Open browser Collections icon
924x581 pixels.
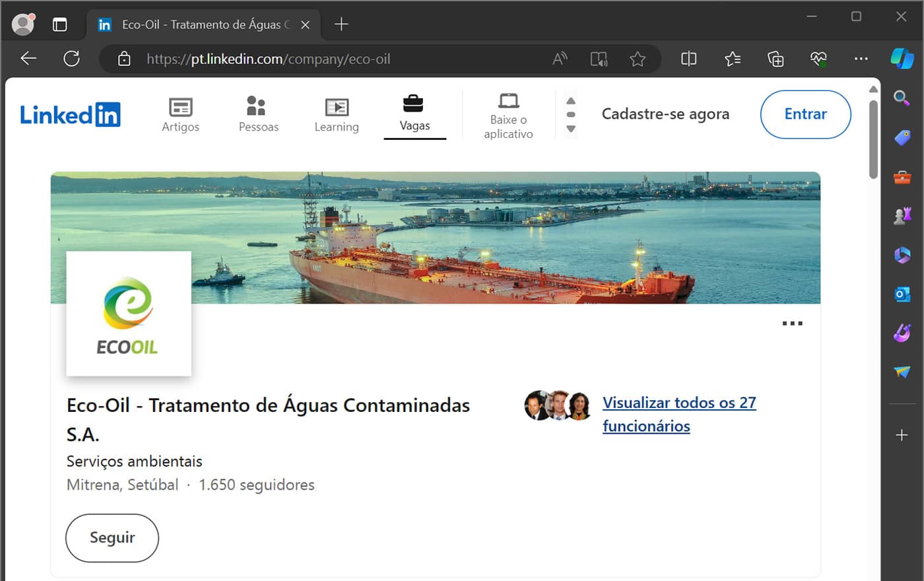coord(775,59)
